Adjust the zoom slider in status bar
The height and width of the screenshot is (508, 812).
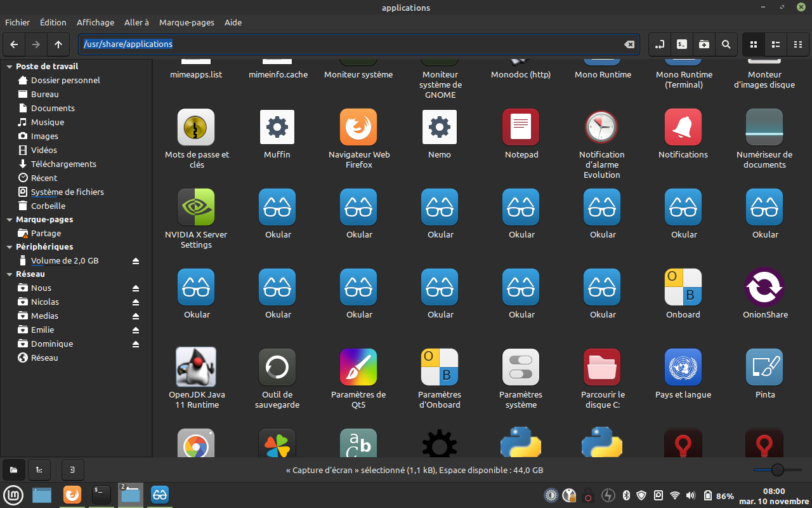point(778,470)
